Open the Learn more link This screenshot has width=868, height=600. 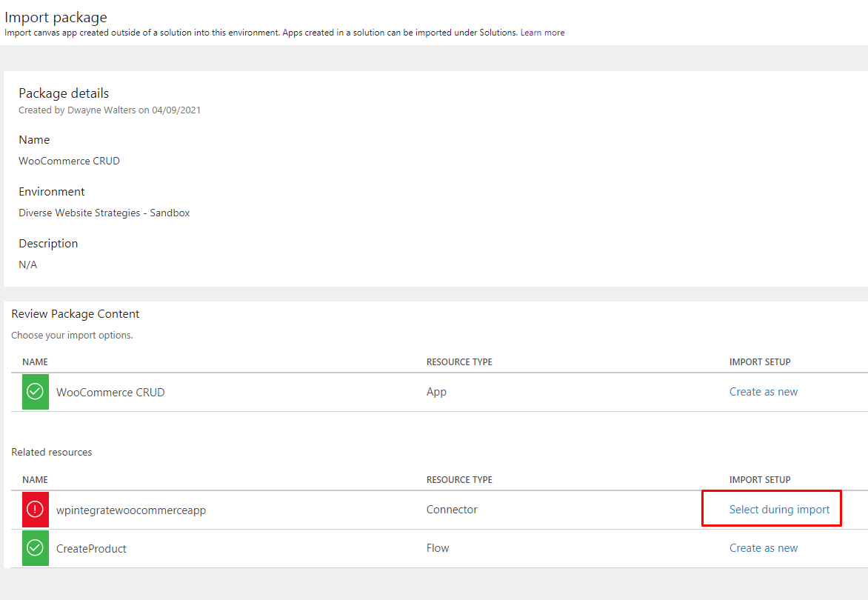coord(542,33)
